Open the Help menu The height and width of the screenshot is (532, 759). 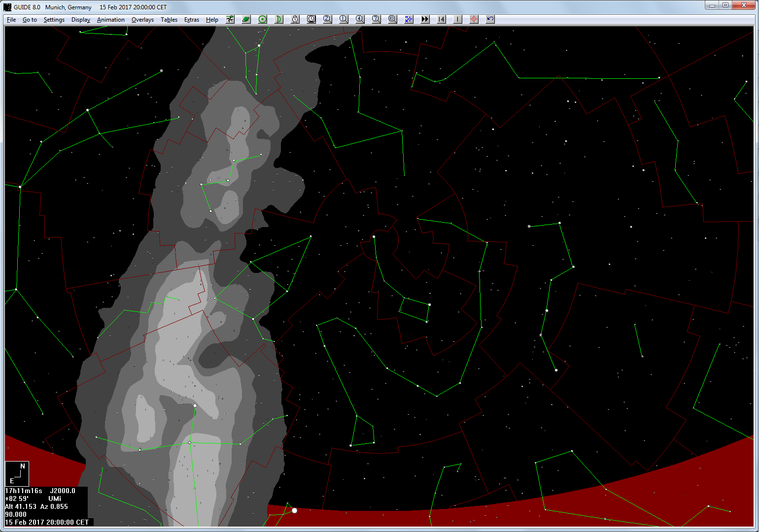212,20
